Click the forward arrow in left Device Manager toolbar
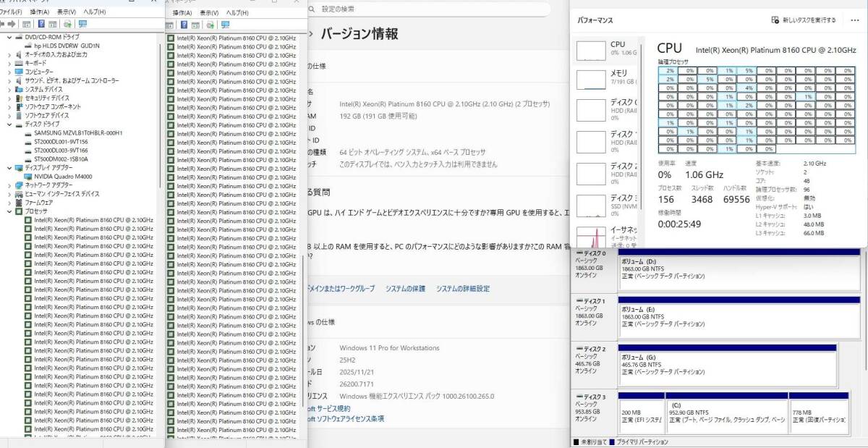This screenshot has height=448, width=868. (12, 24)
